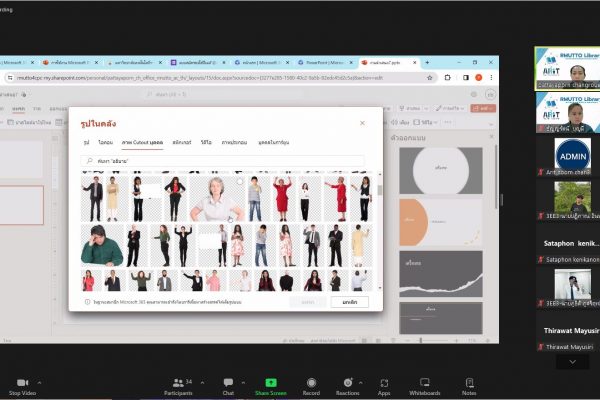600x400 pixels.
Task: Open the Participants panel in Zoom
Action: click(178, 386)
